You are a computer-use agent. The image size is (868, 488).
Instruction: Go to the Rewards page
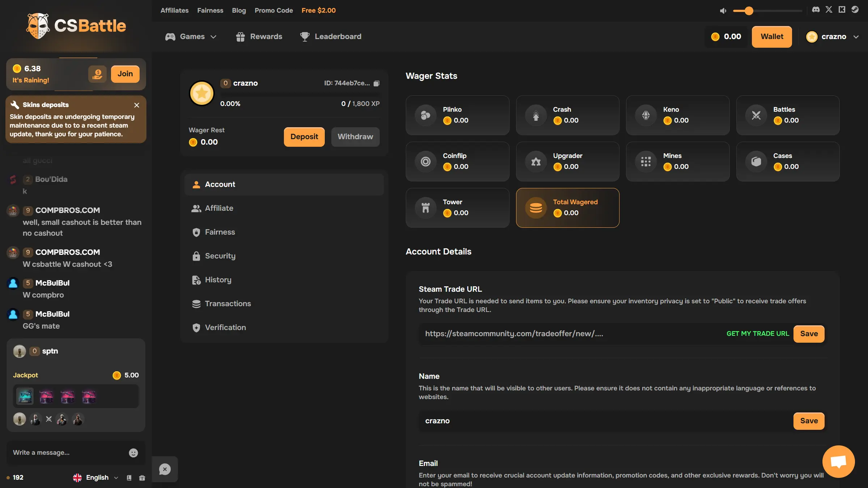pyautogui.click(x=259, y=37)
